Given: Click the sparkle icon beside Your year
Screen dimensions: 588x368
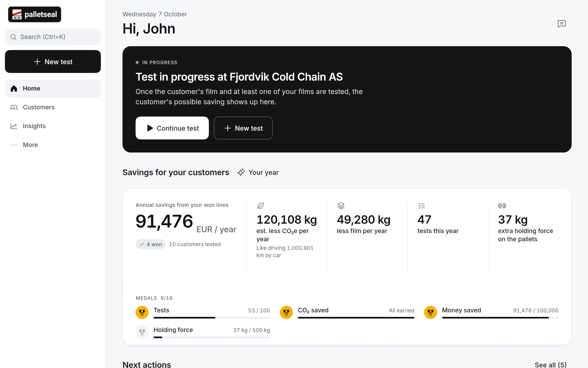Looking at the screenshot, I should (241, 172).
